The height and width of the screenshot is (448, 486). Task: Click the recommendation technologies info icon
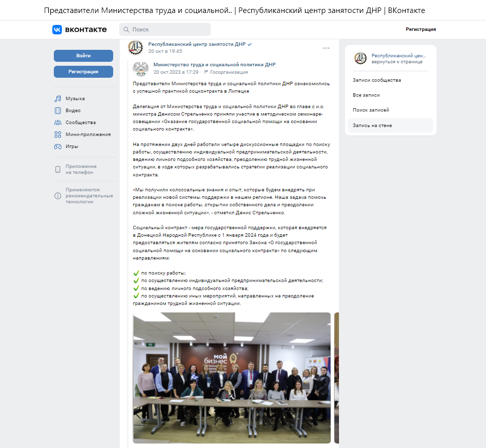(x=58, y=196)
